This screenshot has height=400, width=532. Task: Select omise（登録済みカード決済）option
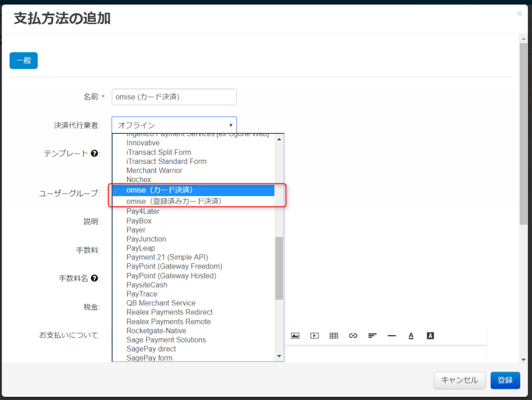(x=194, y=201)
